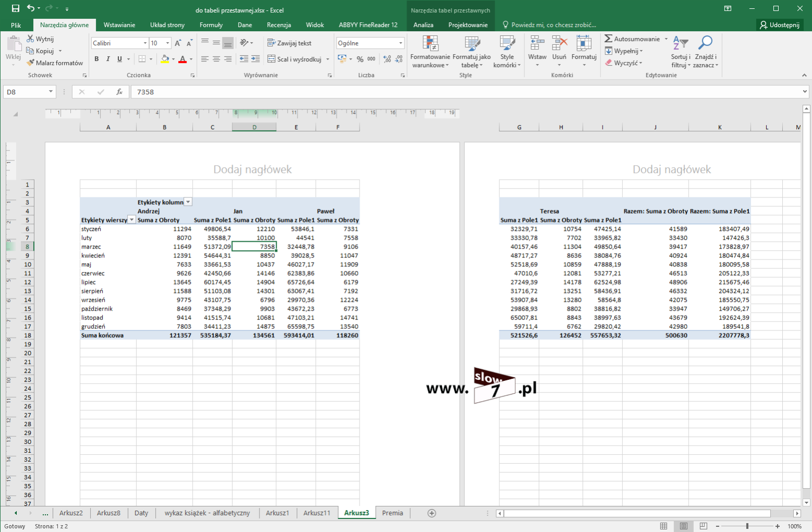This screenshot has width=812, height=532.
Task: Increase indent in cell
Action: 255,59
